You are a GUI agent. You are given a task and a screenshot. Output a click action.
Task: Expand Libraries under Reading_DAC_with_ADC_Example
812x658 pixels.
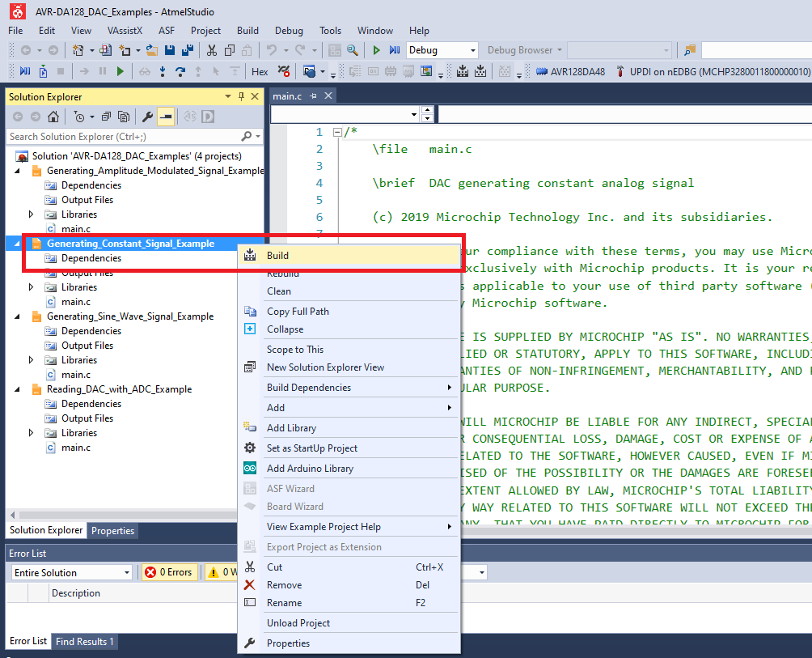[31, 433]
